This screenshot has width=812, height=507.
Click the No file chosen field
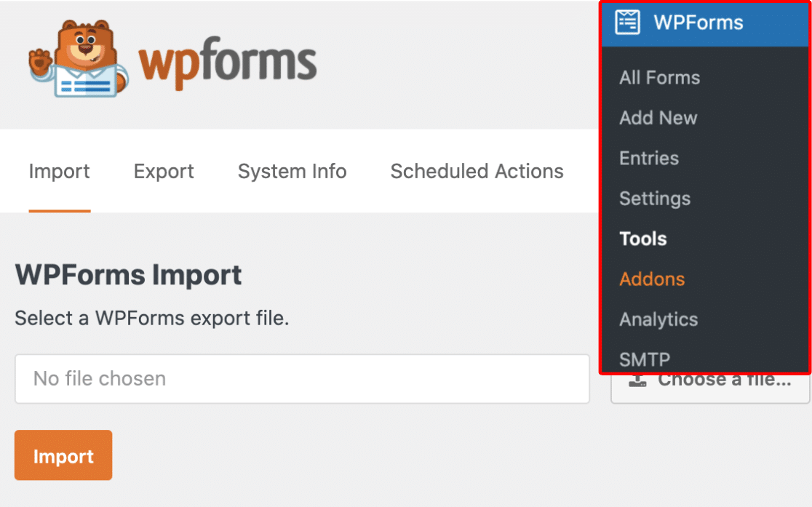[x=302, y=378]
